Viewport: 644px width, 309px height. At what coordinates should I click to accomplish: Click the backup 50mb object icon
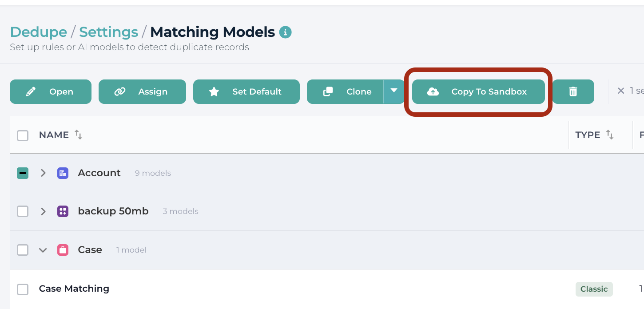(x=63, y=211)
